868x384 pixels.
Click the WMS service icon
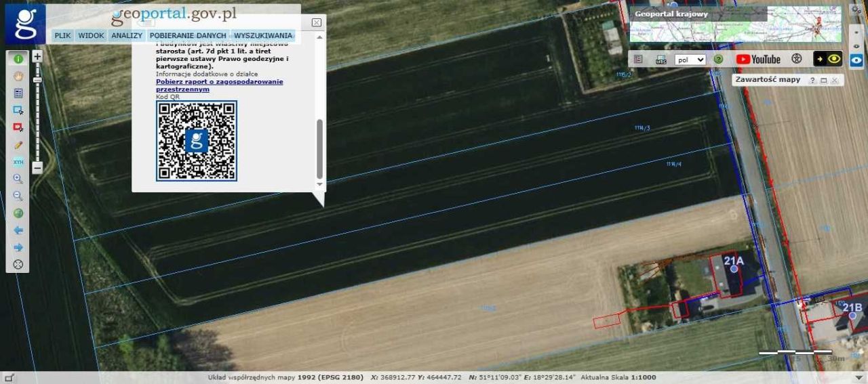click(x=660, y=60)
